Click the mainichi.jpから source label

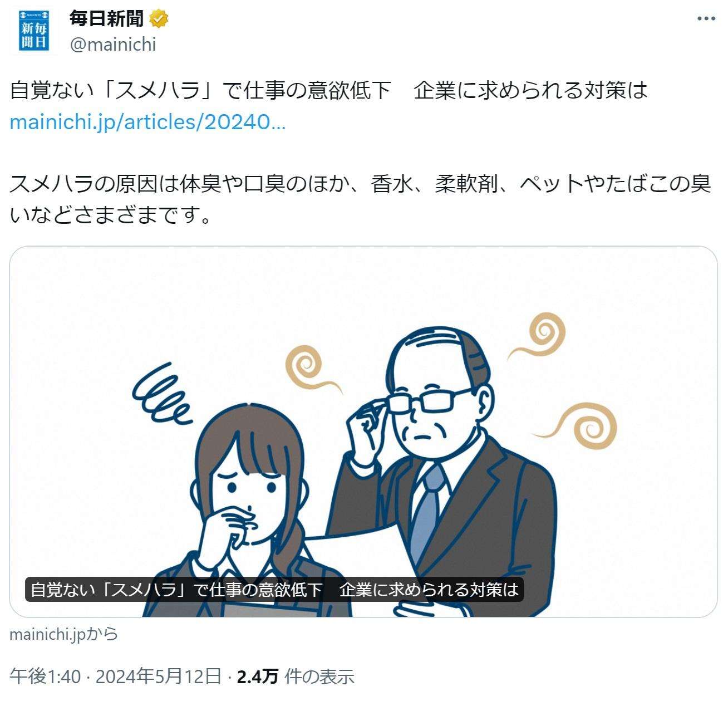coord(64,634)
